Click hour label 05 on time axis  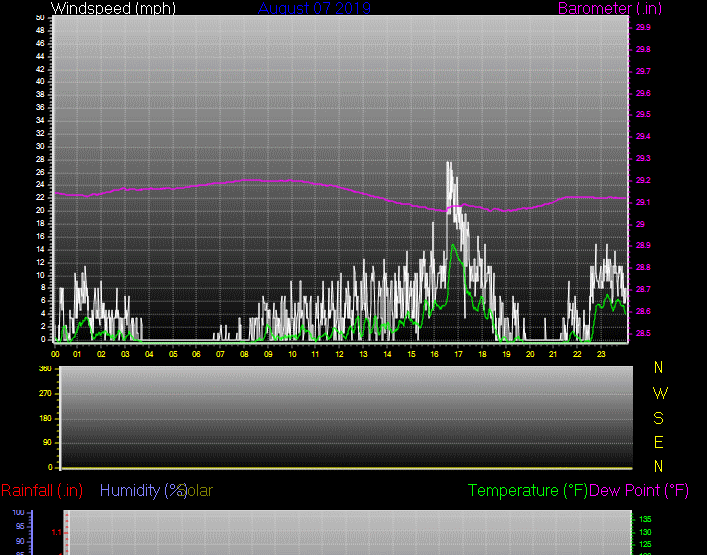pos(173,354)
